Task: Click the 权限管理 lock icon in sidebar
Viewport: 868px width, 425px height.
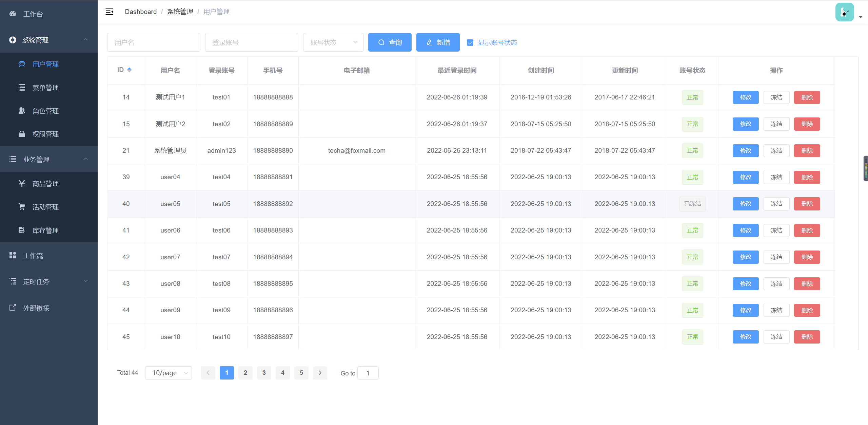Action: (x=22, y=134)
